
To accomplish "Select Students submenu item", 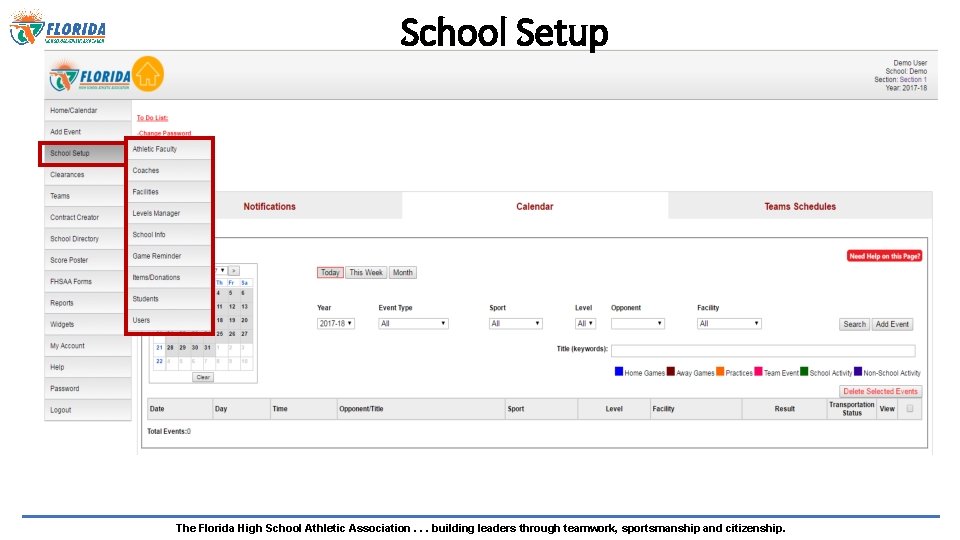I will pos(169,299).
